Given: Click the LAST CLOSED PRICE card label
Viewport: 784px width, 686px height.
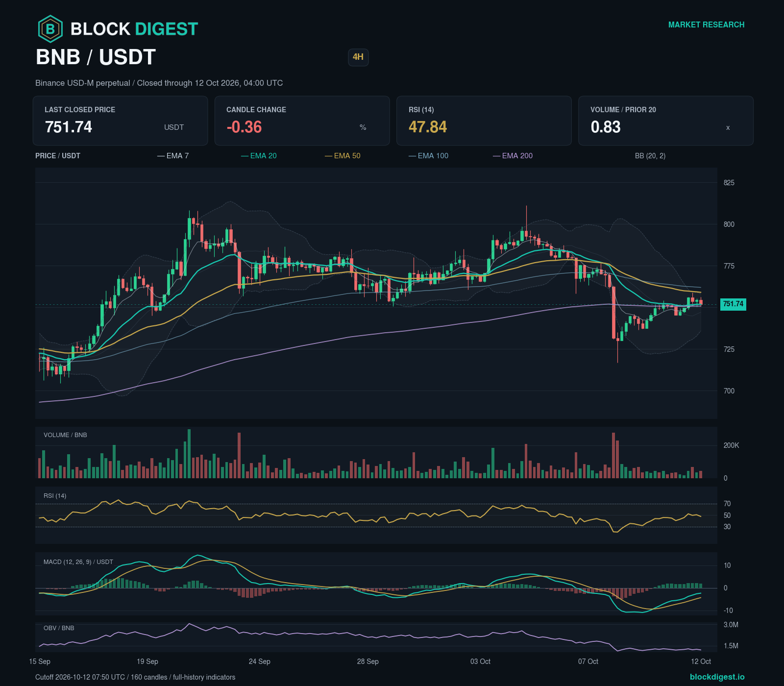Looking at the screenshot, I should click(x=80, y=110).
